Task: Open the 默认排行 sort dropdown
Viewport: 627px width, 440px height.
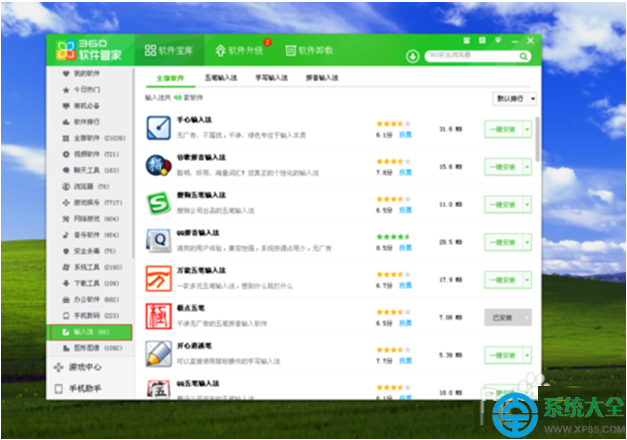Action: click(514, 98)
